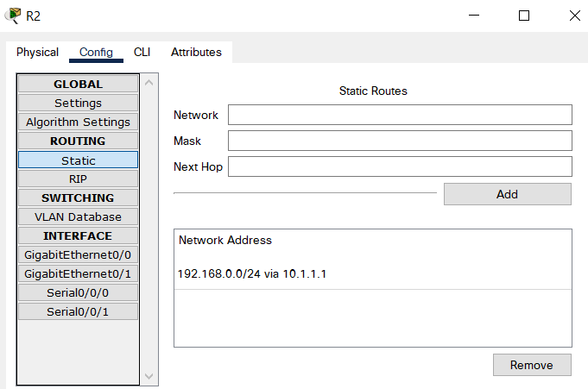Configure GigabitEthernet0/1 interface

78,273
